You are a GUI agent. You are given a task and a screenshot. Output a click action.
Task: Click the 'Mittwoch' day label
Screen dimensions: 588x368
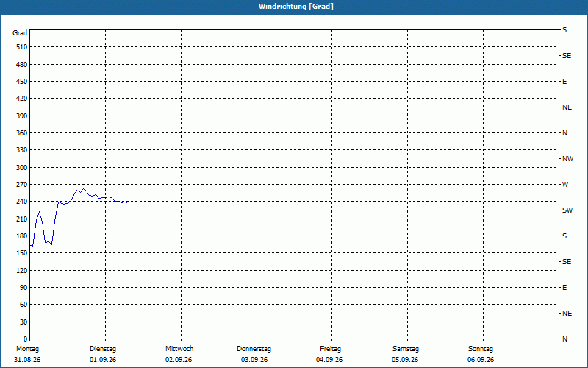[179, 349]
